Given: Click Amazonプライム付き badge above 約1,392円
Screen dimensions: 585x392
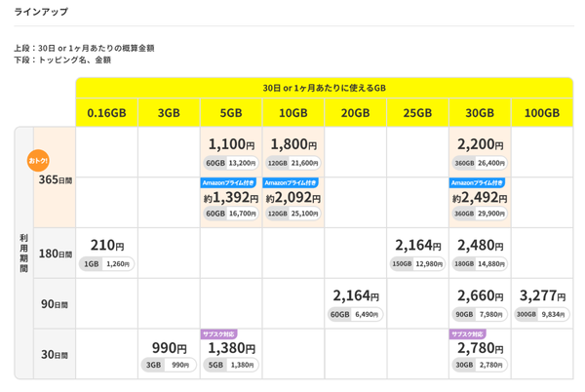Looking at the screenshot, I should [x=230, y=182].
